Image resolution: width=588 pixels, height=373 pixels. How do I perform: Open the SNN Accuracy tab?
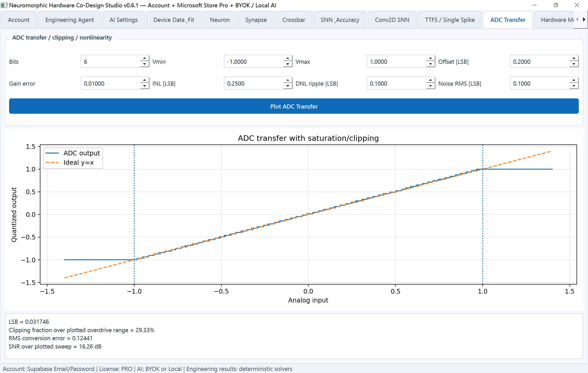(x=340, y=20)
